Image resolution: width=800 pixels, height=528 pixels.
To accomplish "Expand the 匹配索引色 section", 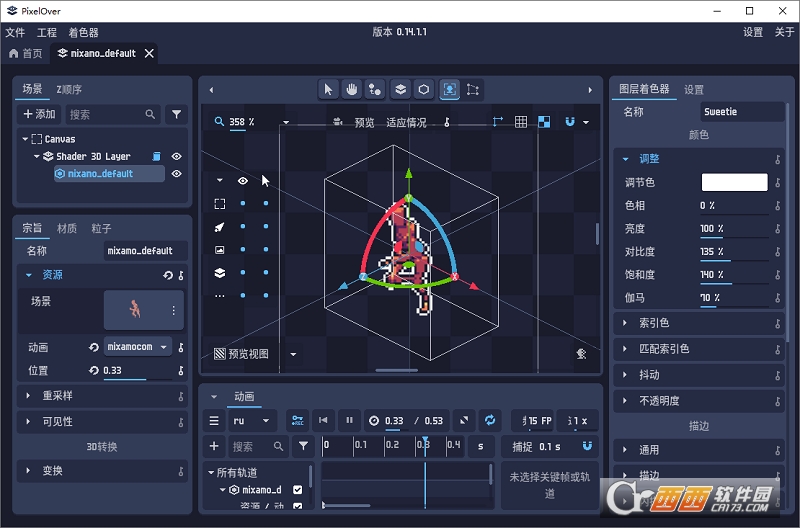I will pyautogui.click(x=625, y=349).
